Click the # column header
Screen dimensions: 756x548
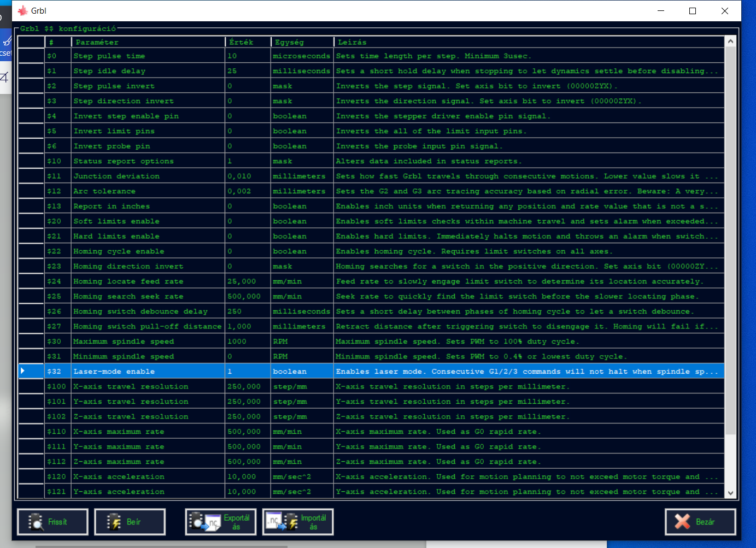[x=58, y=42]
